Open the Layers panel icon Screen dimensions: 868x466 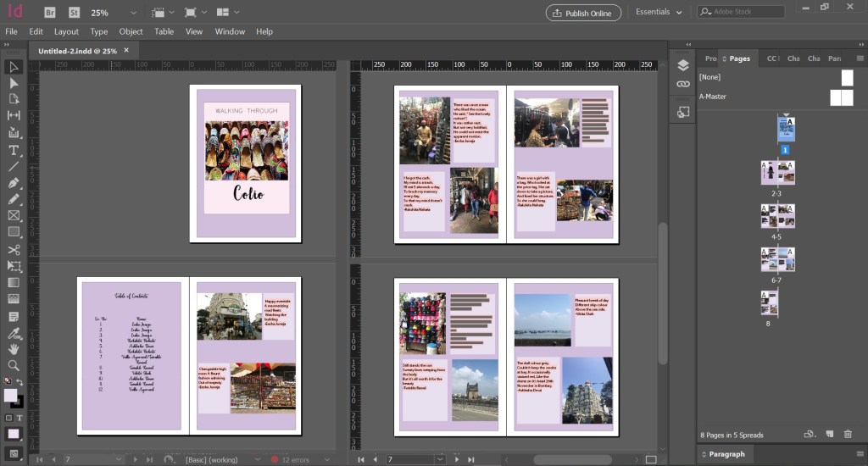coord(683,65)
